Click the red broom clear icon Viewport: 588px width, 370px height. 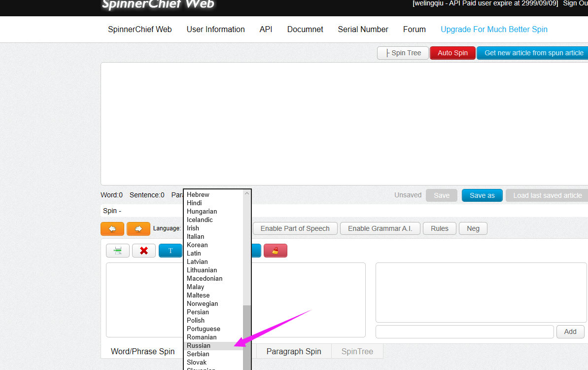tap(276, 251)
